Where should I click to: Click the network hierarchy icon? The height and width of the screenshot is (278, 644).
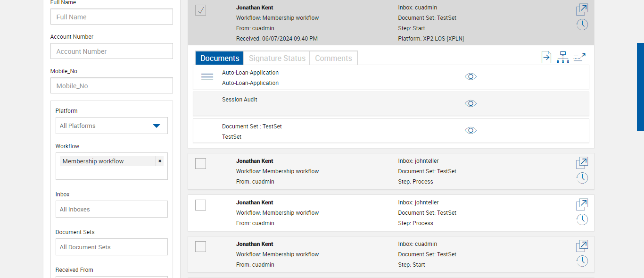click(x=562, y=58)
